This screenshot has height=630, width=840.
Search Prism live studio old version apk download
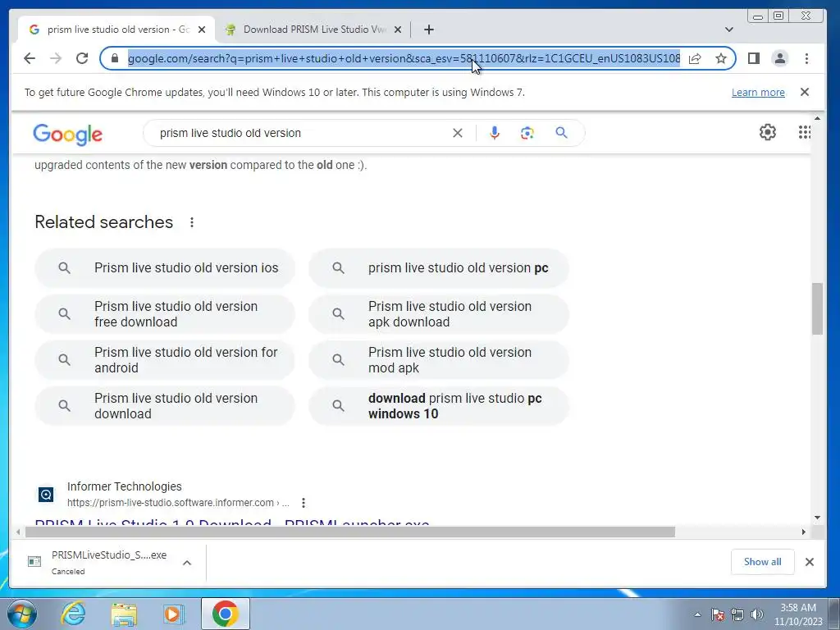click(439, 314)
